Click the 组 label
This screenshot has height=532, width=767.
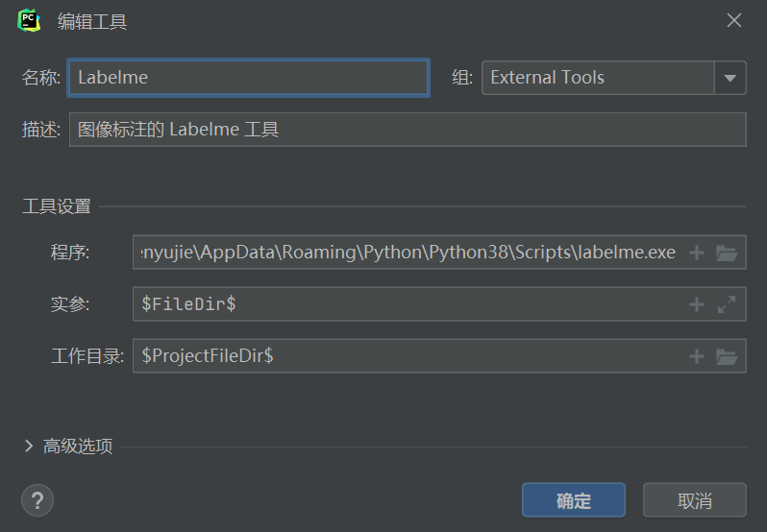[x=462, y=78]
